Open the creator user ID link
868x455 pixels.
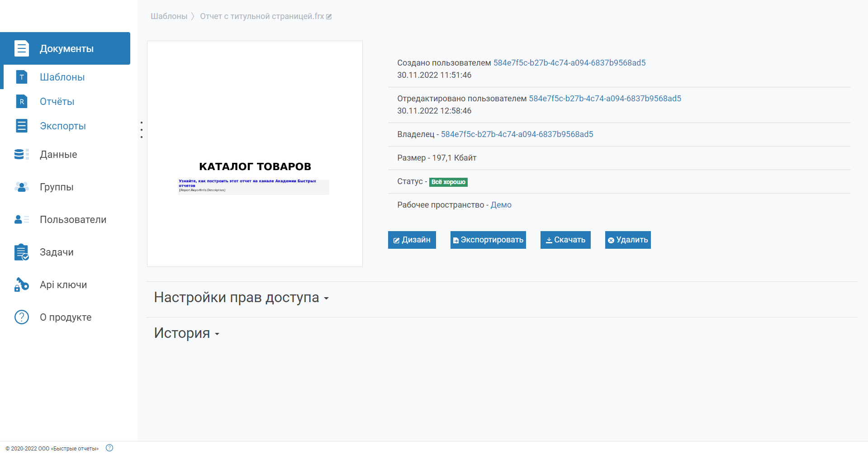point(569,63)
